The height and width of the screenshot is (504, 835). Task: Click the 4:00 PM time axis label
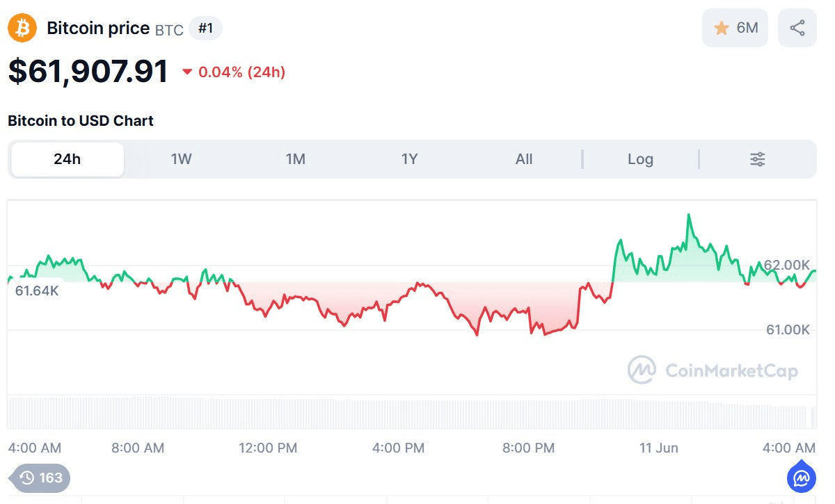(398, 448)
